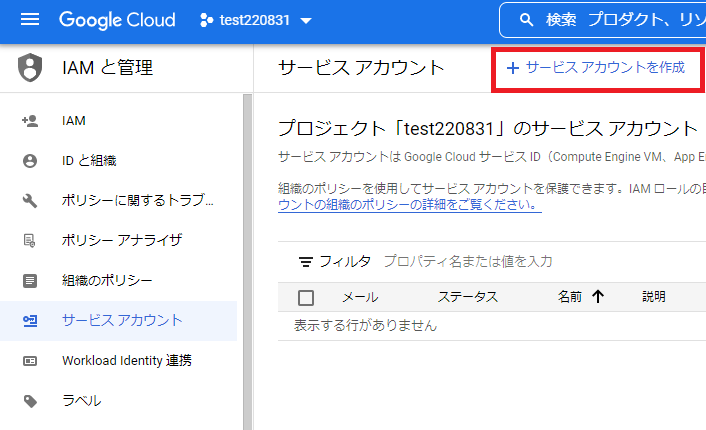The image size is (706, 430).
Task: Click the IAM add-person icon
Action: (30, 121)
